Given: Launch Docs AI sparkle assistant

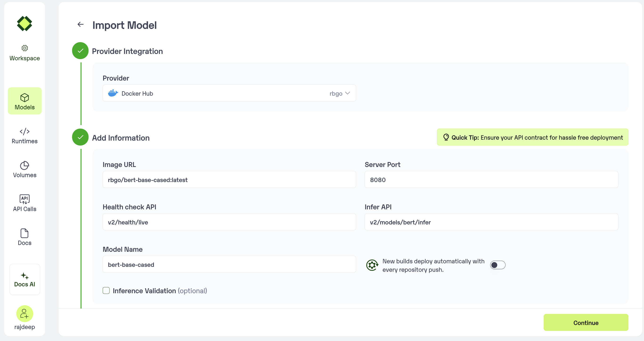Looking at the screenshot, I should [24, 279].
